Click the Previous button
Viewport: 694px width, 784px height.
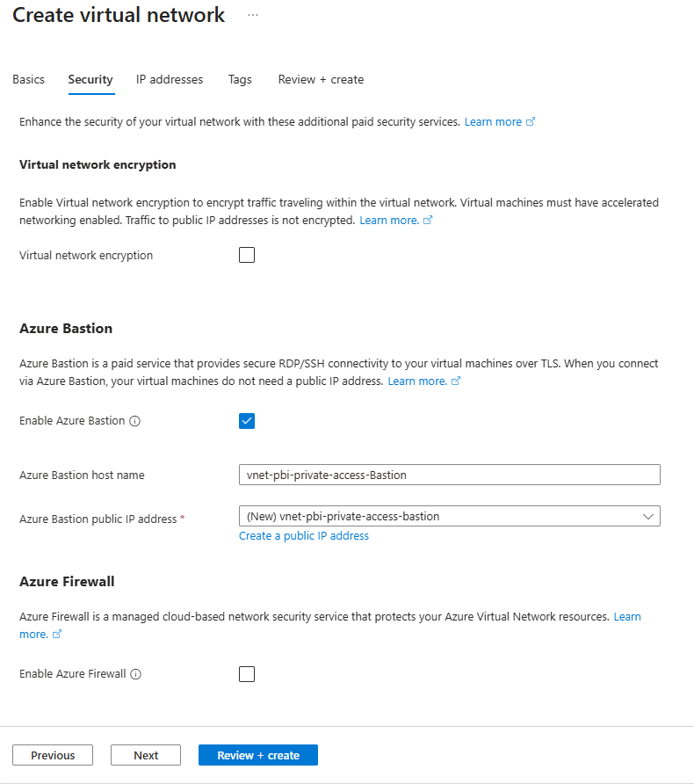pos(53,755)
